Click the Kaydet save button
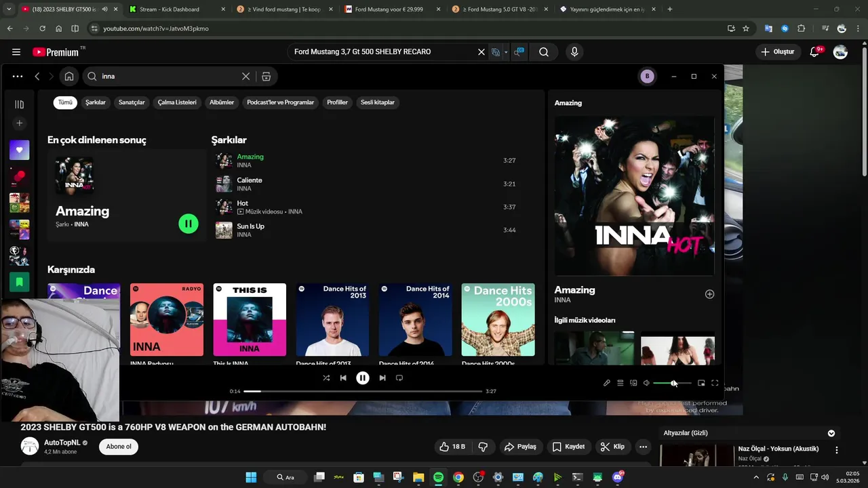The width and height of the screenshot is (868, 488). pos(568,447)
